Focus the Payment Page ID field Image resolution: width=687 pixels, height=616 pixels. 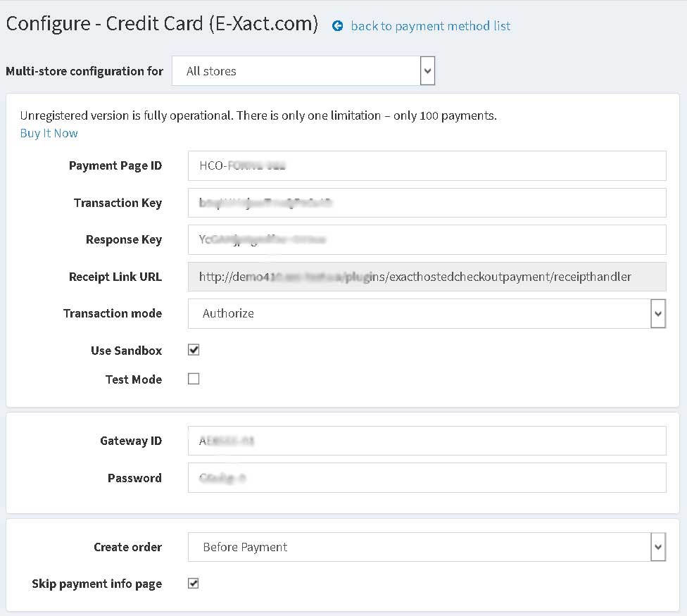427,165
